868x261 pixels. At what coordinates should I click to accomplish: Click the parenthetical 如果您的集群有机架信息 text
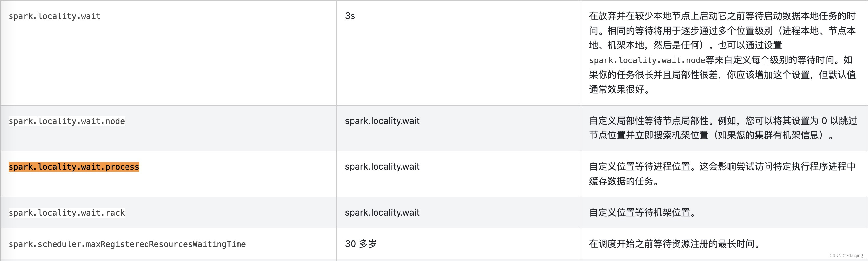[770, 135]
